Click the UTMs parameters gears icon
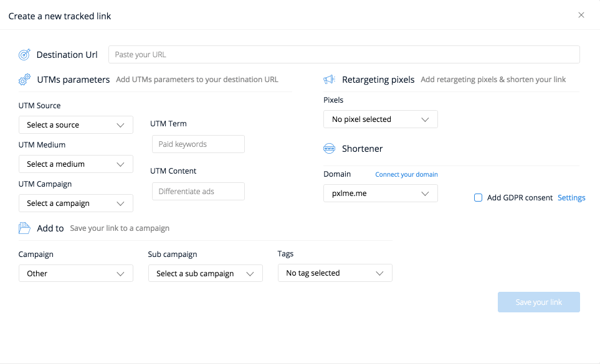 [24, 80]
